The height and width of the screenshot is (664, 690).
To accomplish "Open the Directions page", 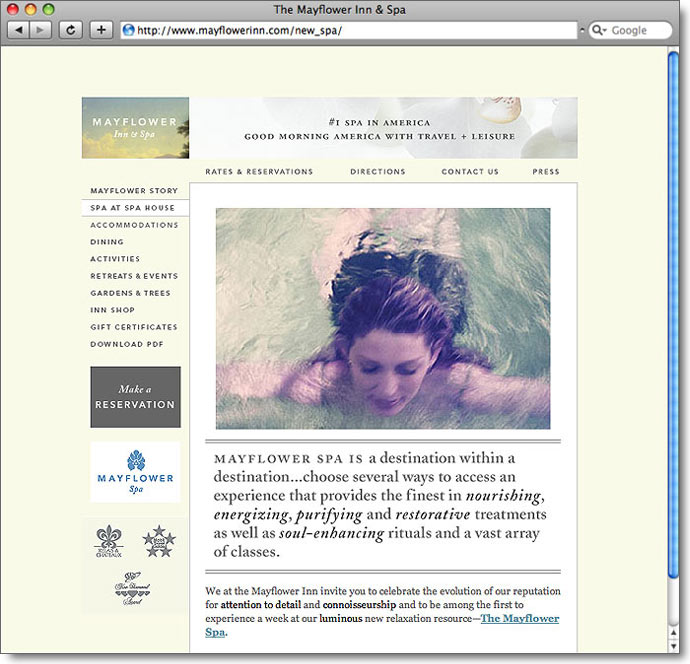I will point(378,172).
